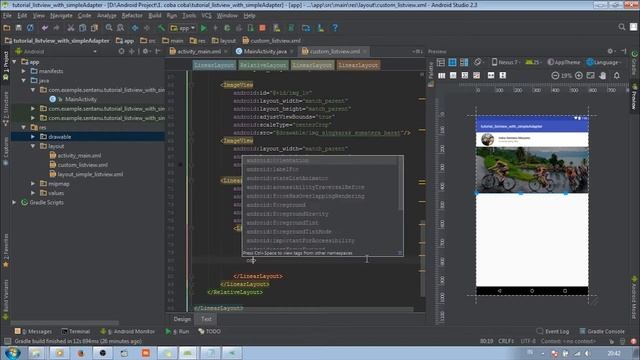
Task: Open the Help question mark icon
Action: (x=335, y=28)
